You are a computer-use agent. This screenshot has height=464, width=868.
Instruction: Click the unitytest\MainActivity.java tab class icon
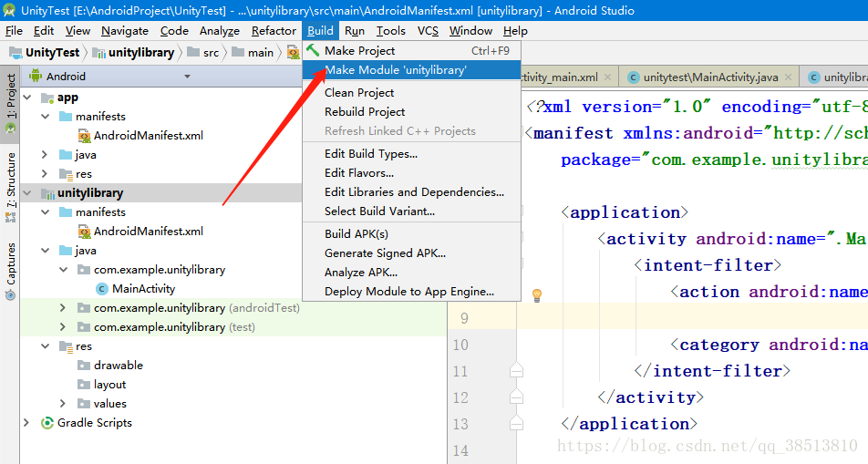pyautogui.click(x=634, y=77)
